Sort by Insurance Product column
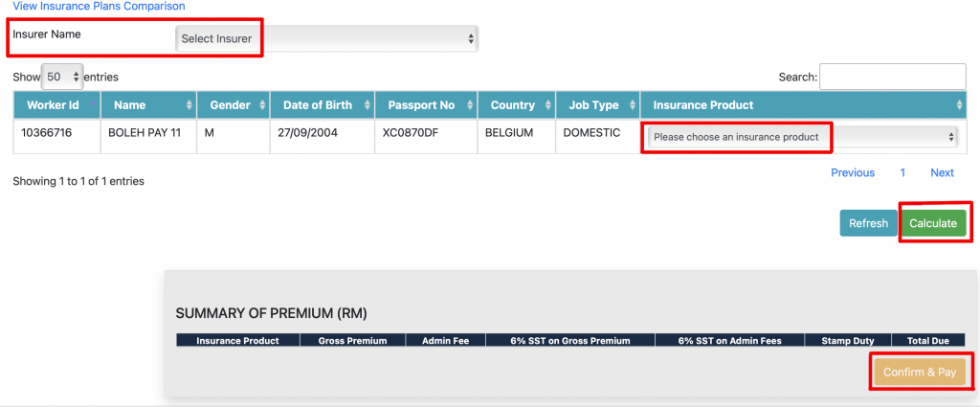This screenshot has width=980, height=407. (803, 104)
